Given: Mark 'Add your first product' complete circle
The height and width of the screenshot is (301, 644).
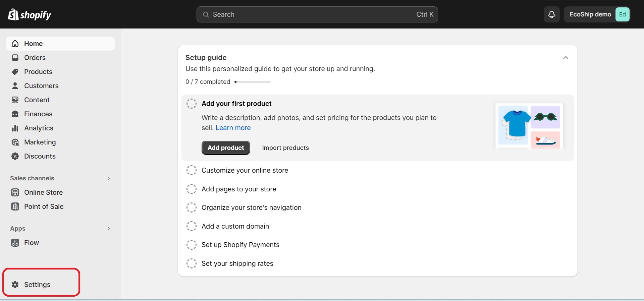Looking at the screenshot, I should click(x=192, y=104).
